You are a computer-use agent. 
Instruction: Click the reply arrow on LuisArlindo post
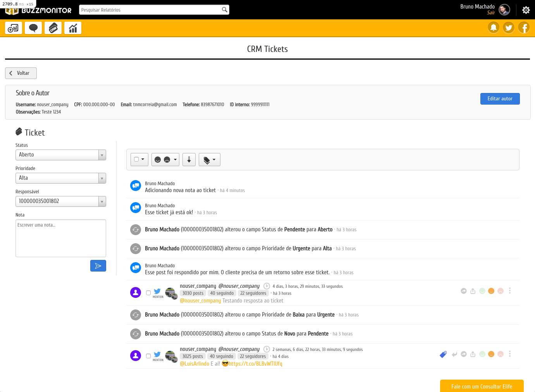tap(454, 354)
